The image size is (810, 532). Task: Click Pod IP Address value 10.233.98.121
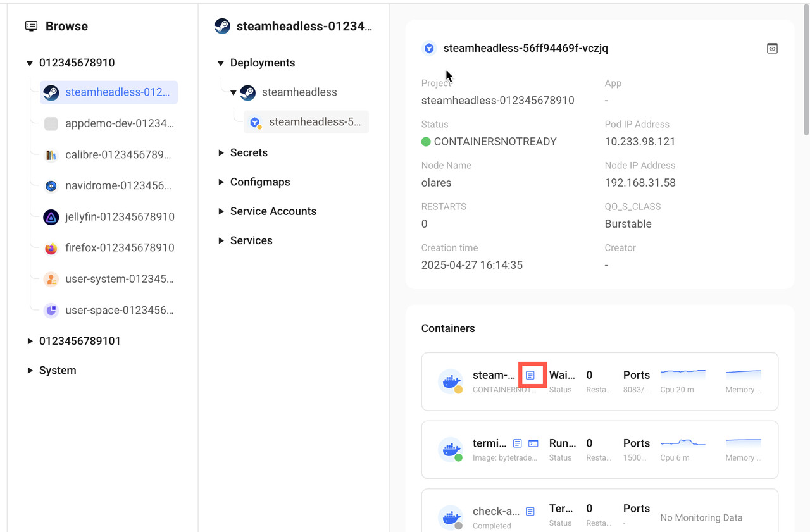point(640,142)
